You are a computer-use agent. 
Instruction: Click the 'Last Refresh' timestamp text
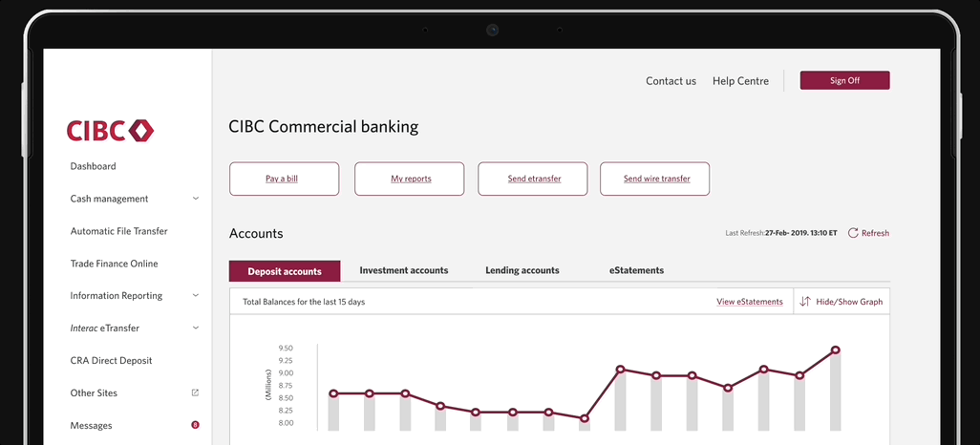click(781, 233)
